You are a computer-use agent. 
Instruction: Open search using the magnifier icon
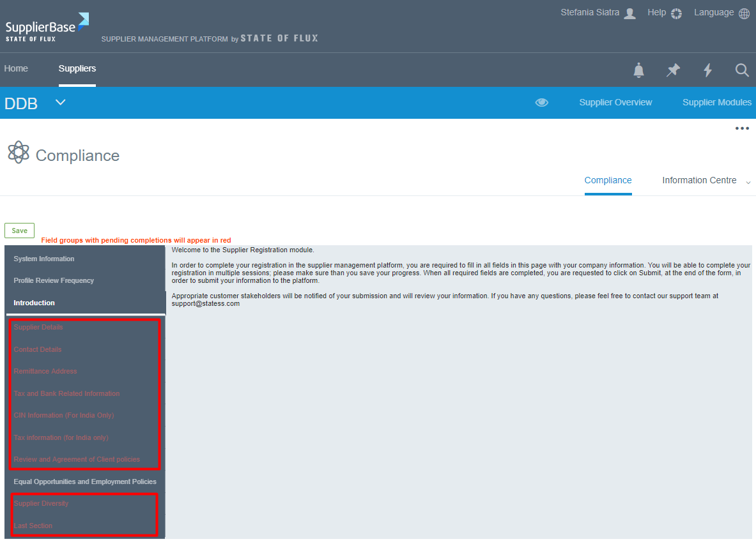(741, 70)
